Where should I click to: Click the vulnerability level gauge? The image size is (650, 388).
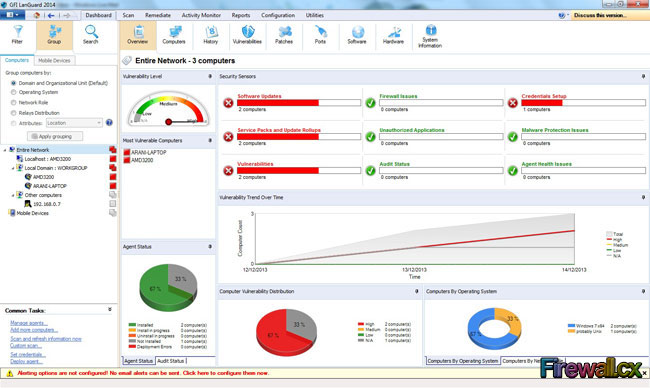(x=168, y=109)
